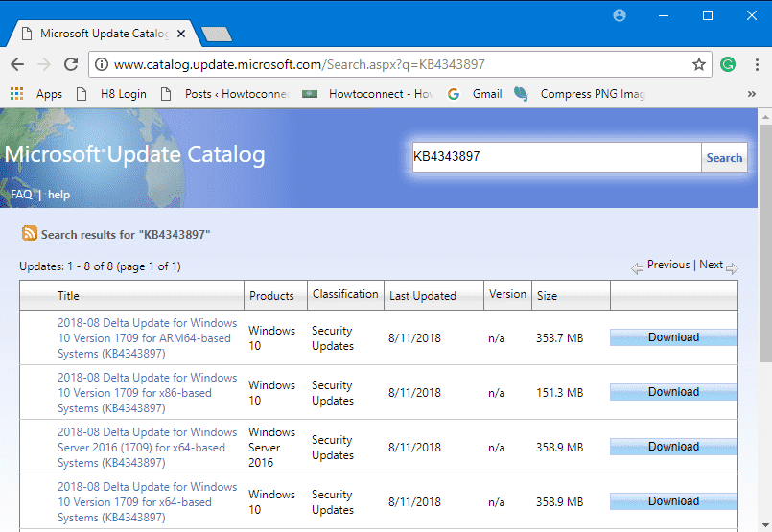Click 'Windows Server 2016' products cell
Screen dimensions: 772x532
(271, 448)
